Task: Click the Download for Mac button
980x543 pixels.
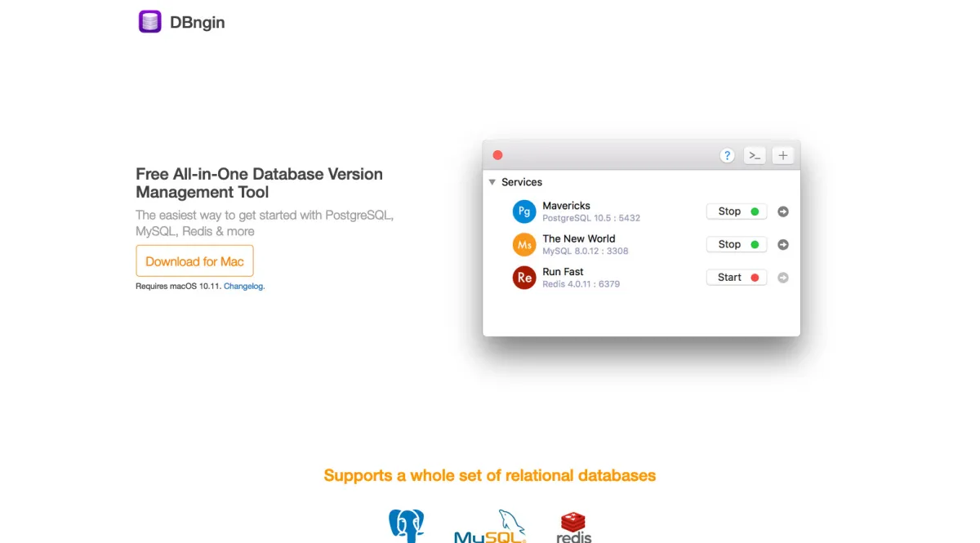Action: tap(194, 261)
